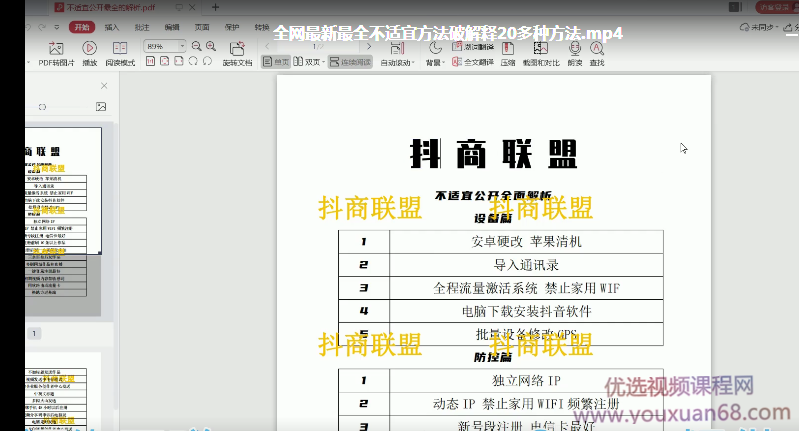Toggle 连续阅读 continuous reading mode
Screen dimensions: 799x431
[351, 62]
